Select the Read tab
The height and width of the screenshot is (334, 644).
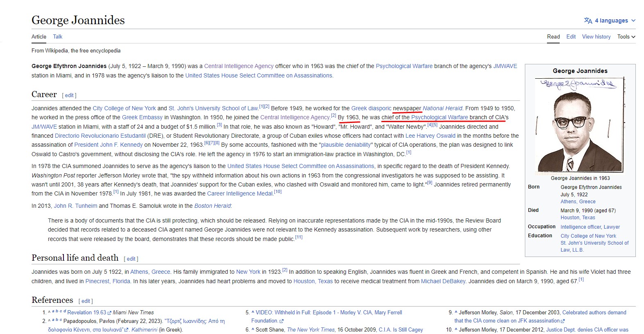tap(553, 36)
